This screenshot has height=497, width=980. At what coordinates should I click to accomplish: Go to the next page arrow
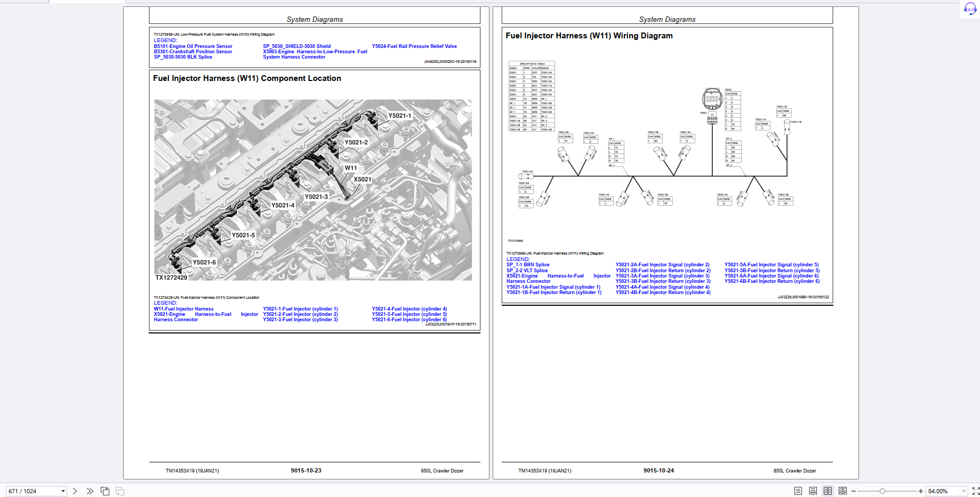click(75, 491)
